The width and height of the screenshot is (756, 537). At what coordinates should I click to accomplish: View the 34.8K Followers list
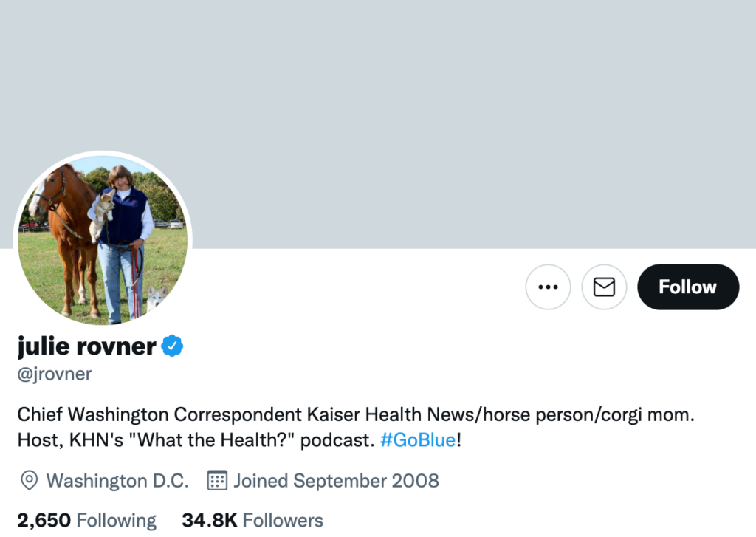(252, 521)
